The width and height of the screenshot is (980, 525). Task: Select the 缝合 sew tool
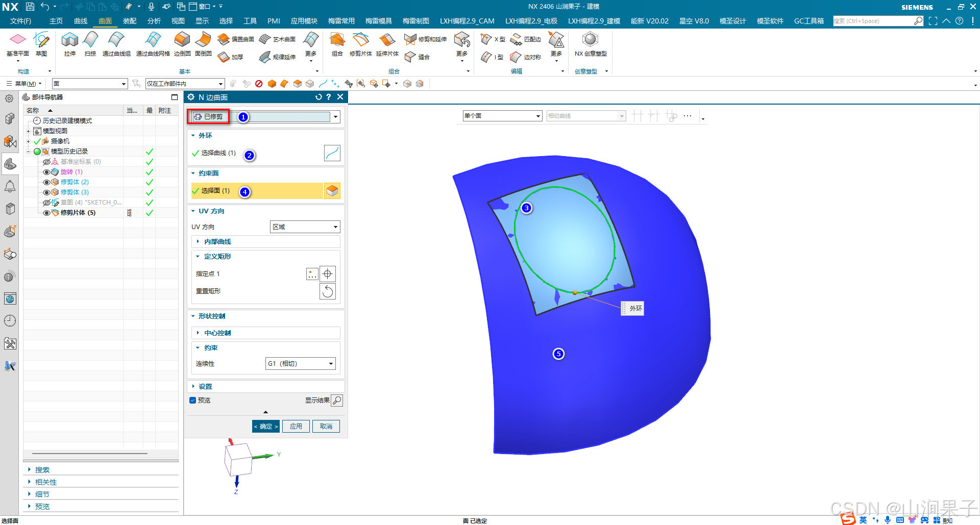pos(417,57)
